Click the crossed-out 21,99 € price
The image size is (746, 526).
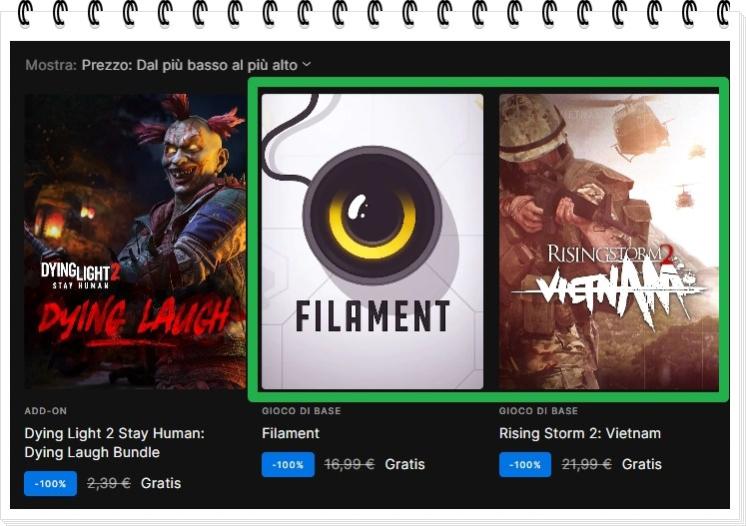tap(586, 464)
